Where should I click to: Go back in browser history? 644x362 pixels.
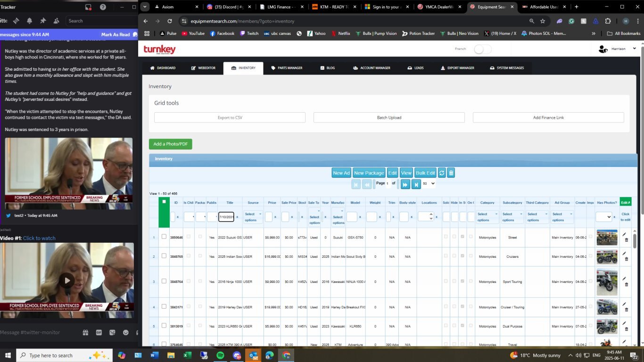coord(146,21)
